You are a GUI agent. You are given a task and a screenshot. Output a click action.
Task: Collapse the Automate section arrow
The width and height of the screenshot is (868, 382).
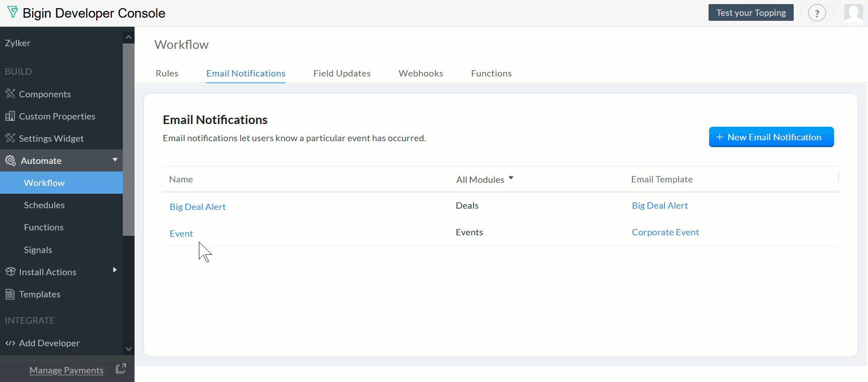(115, 160)
